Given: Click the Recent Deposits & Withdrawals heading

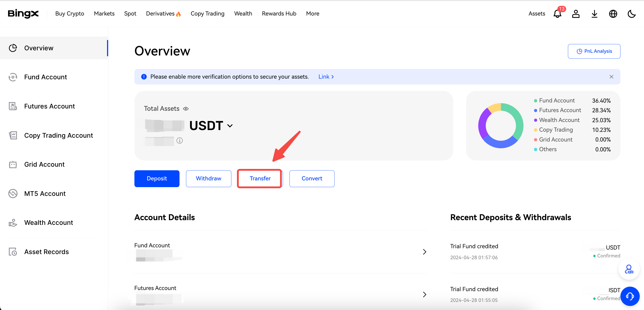Looking at the screenshot, I should click(510, 217).
